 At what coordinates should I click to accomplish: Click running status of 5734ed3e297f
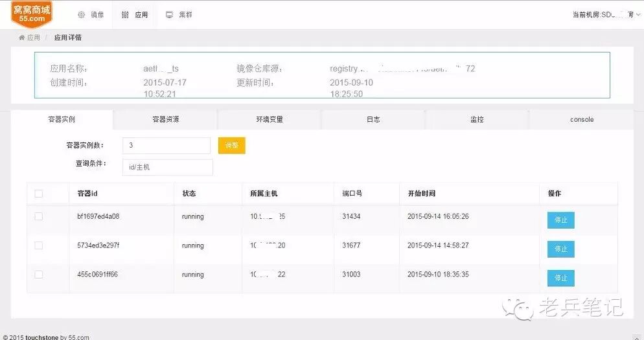[192, 246]
